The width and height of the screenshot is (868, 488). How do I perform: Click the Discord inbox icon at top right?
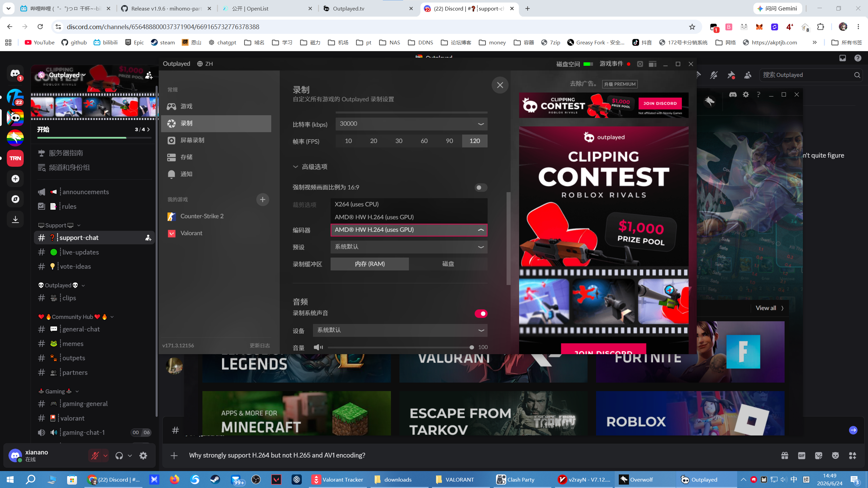[843, 58]
